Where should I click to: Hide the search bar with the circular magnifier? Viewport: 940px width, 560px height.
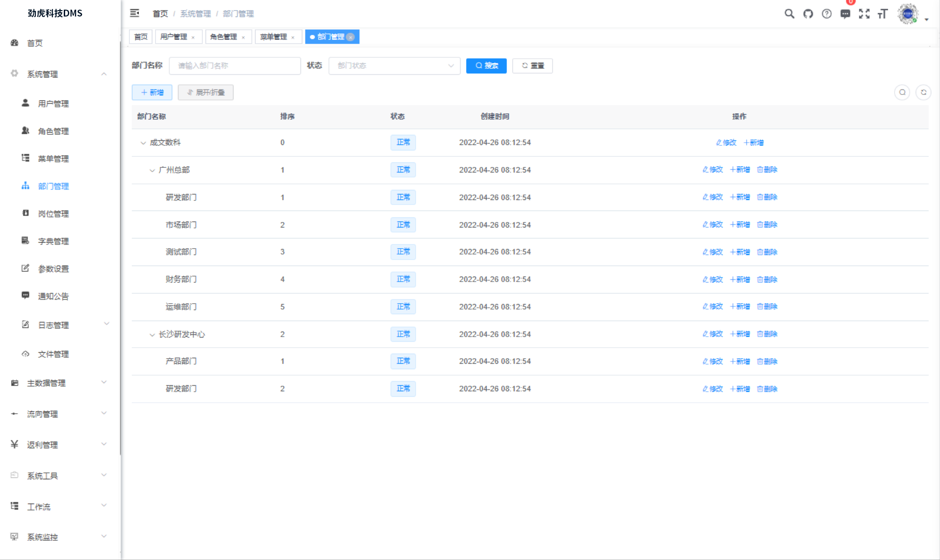pos(902,92)
